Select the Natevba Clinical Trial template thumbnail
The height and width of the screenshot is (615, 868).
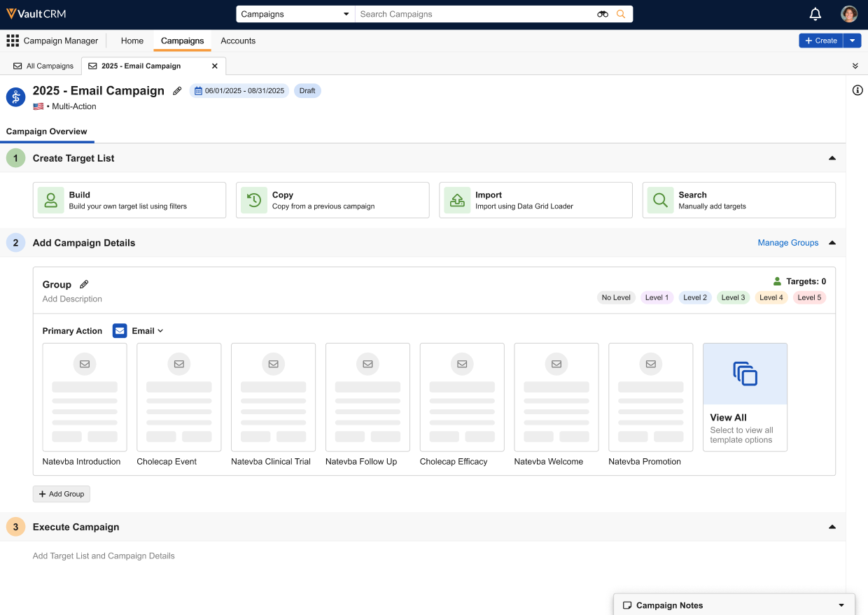[x=273, y=397]
